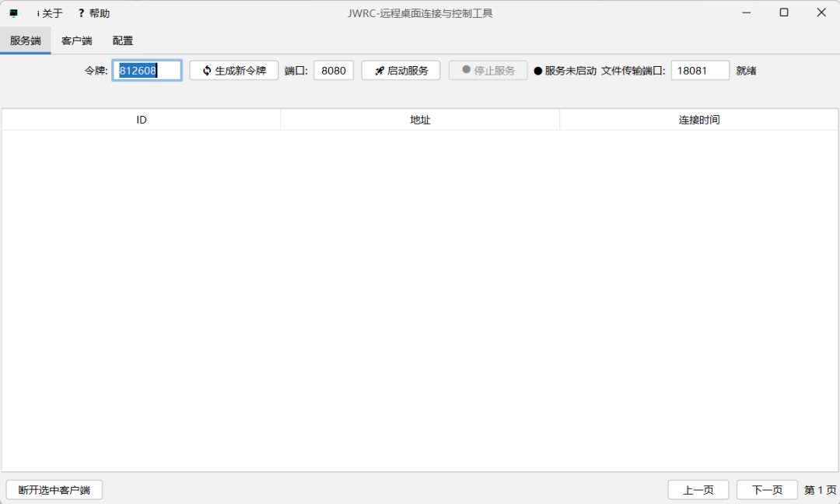
Task: Click the 端口 field showing 8080
Action: point(334,70)
